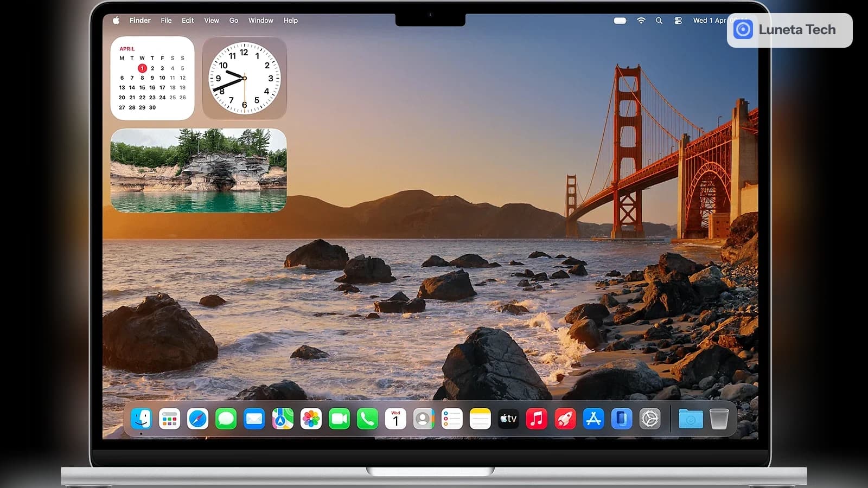Open the Notes app icon
Viewport: 868px width, 488px height.
click(480, 419)
